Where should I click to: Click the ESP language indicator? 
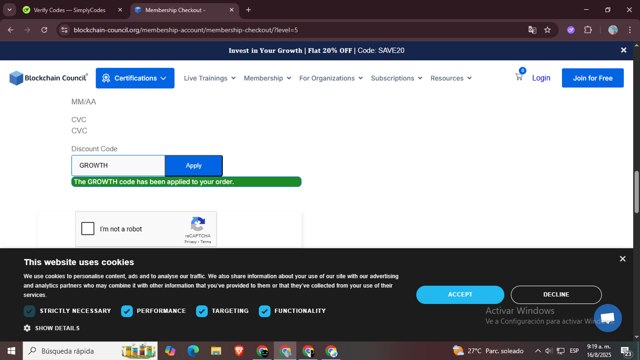[x=574, y=351]
